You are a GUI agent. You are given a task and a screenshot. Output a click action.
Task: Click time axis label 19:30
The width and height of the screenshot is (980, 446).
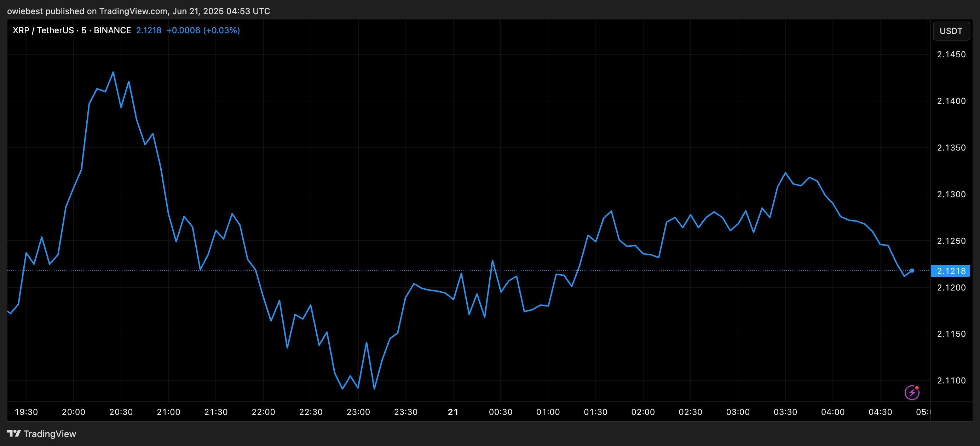[x=26, y=412]
